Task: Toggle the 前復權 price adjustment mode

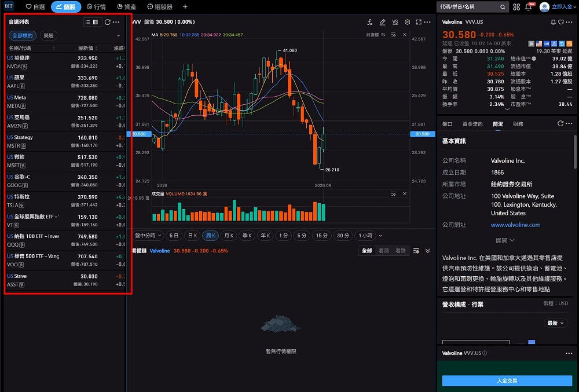Action: (376, 35)
